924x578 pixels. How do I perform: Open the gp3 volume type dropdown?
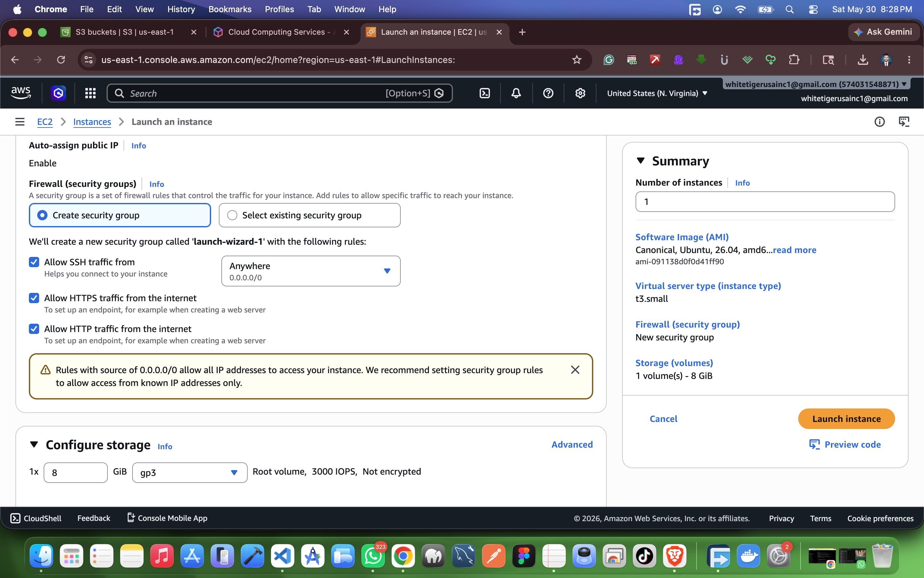[190, 472]
